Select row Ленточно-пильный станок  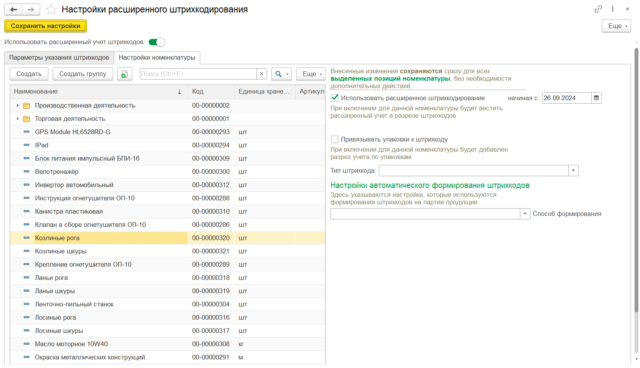pos(167,304)
